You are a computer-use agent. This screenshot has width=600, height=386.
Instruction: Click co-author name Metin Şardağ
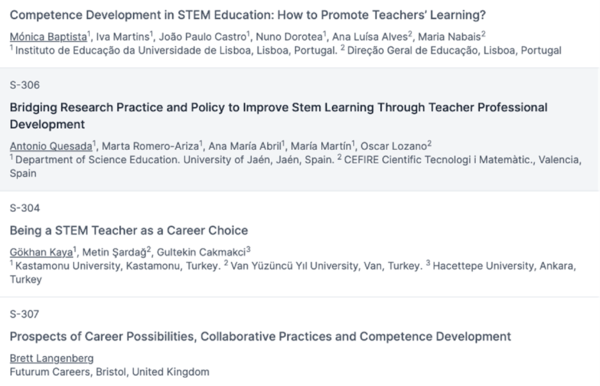click(x=114, y=252)
